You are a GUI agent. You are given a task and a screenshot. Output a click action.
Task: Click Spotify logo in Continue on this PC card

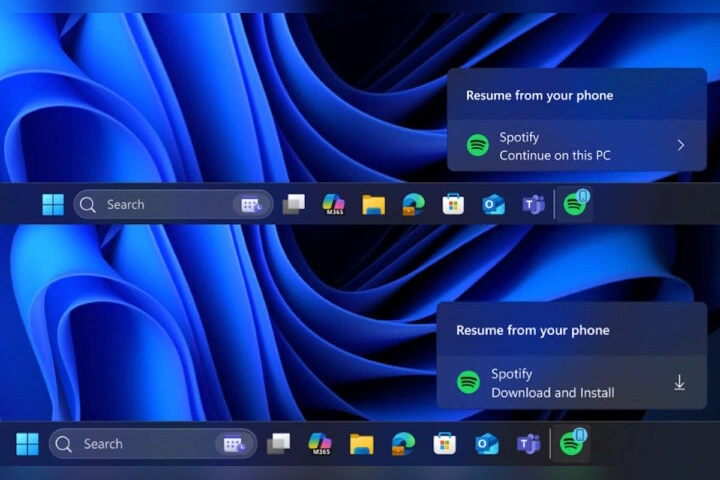478,145
